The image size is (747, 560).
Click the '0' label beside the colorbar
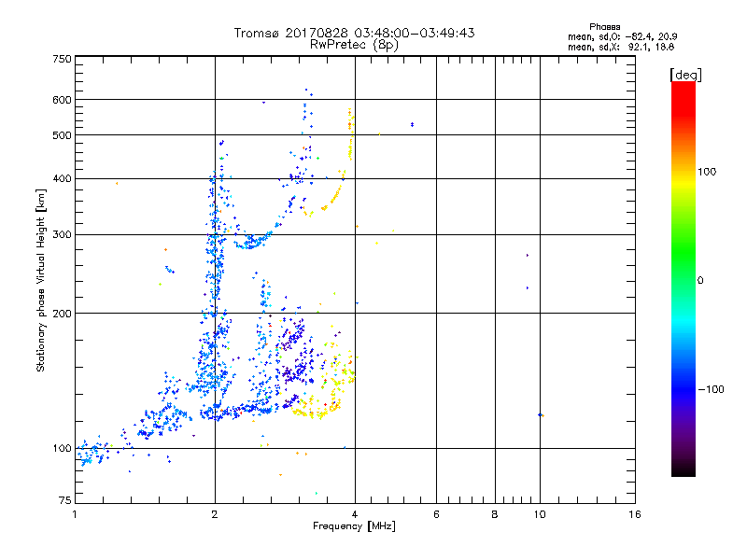(x=700, y=281)
